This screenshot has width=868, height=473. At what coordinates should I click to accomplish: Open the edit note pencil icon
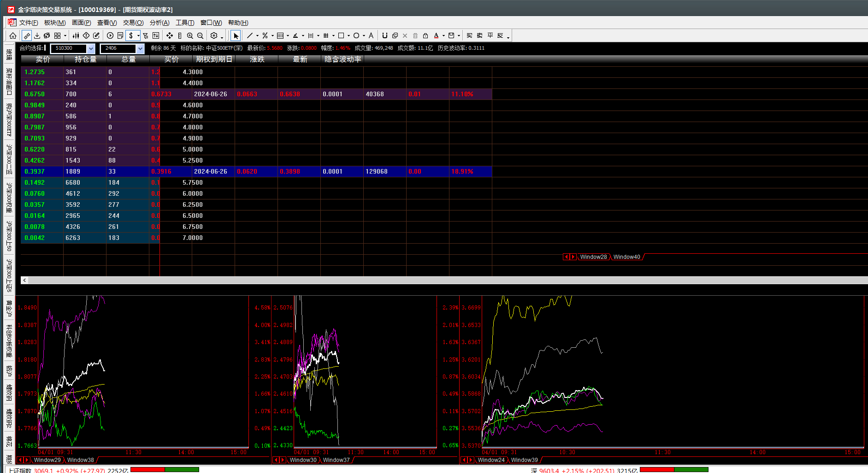[96, 35]
